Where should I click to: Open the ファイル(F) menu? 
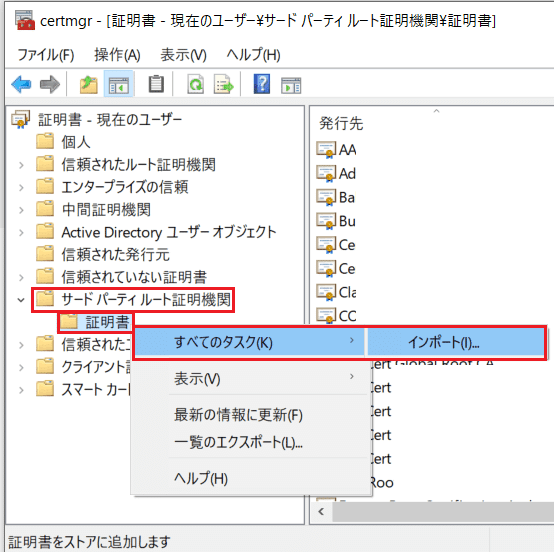[46, 55]
